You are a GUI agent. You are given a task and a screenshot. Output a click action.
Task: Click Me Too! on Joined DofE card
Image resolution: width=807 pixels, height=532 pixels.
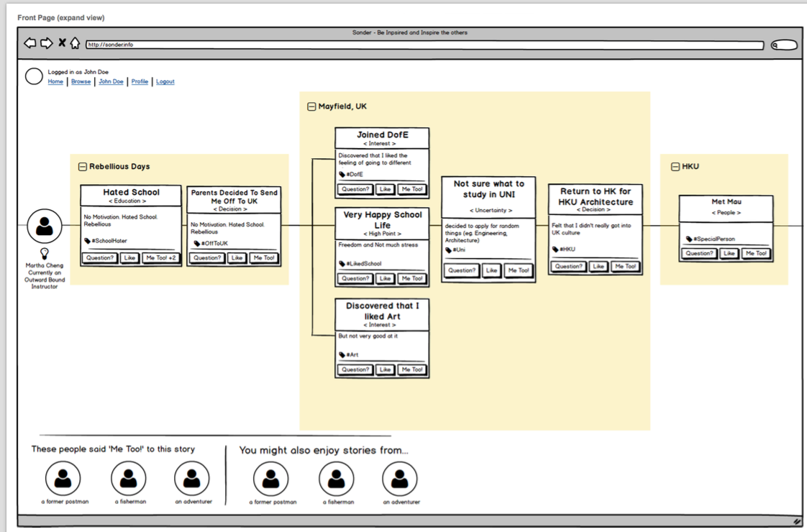click(x=412, y=189)
